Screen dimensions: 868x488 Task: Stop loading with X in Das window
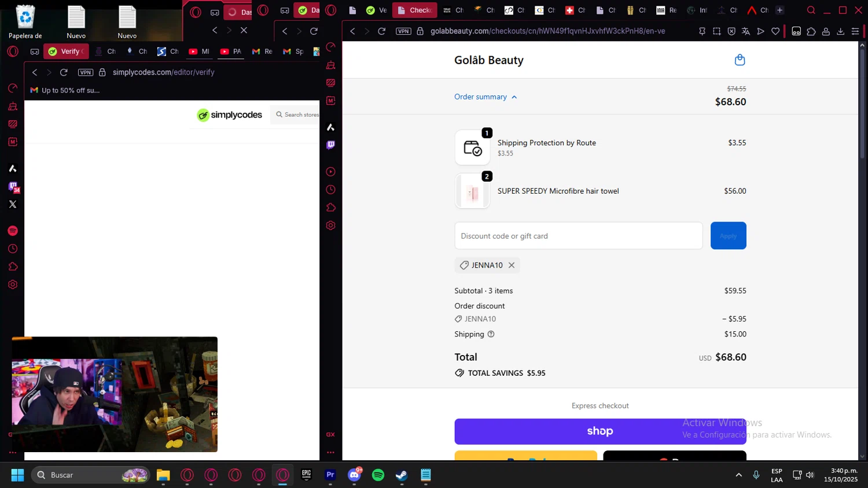click(x=244, y=30)
